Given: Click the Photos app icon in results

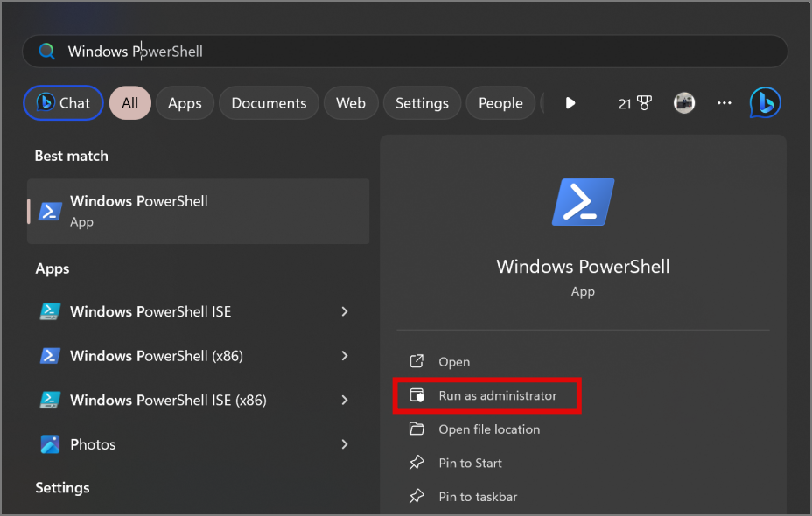Looking at the screenshot, I should point(50,444).
